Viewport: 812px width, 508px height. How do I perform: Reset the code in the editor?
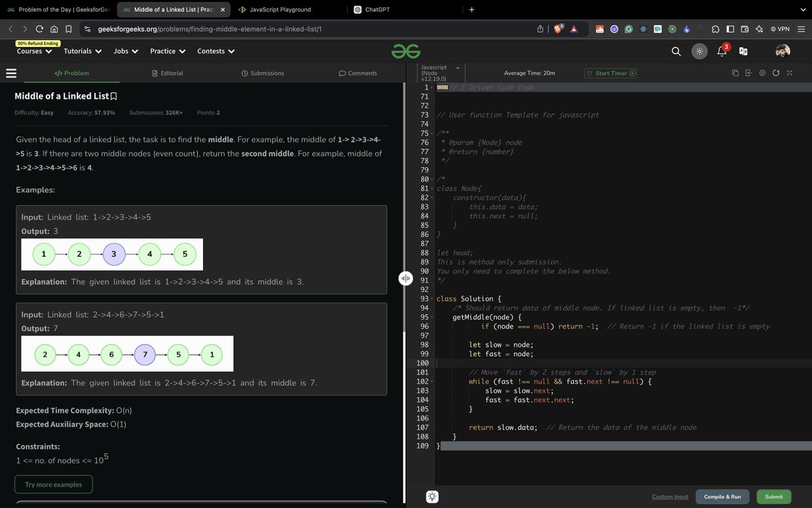(776, 72)
